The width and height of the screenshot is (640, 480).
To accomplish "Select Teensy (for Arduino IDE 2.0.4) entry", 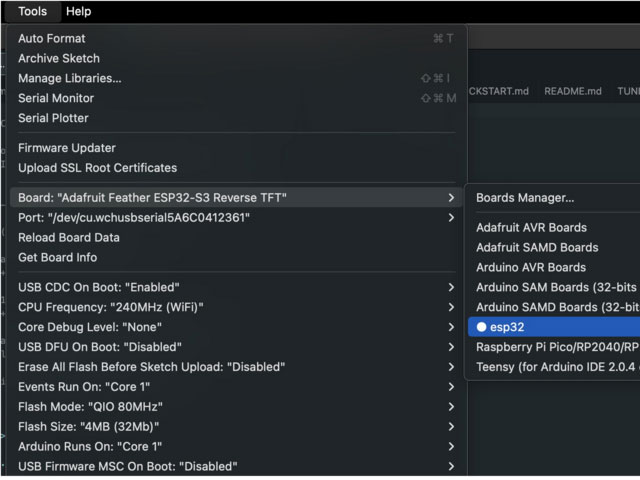I will pos(554,367).
